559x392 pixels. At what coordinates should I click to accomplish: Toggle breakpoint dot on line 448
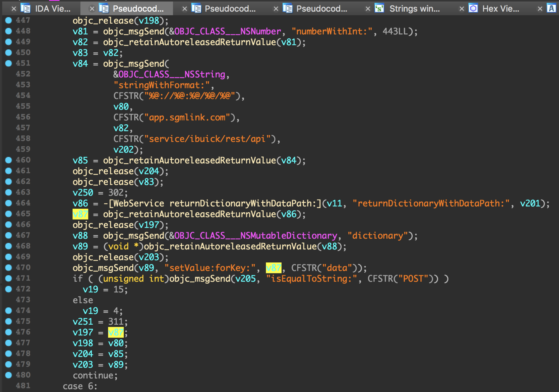pyautogui.click(x=9, y=31)
